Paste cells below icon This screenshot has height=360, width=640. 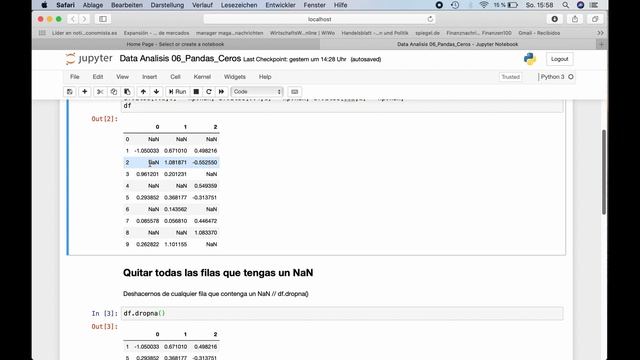click(127, 92)
